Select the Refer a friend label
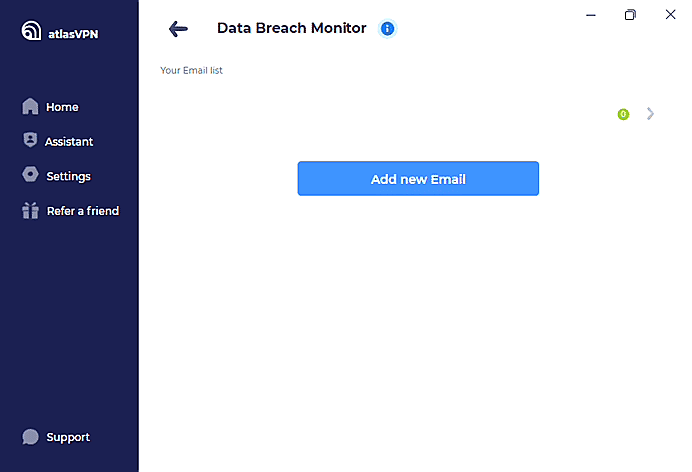Viewport: 692px width, 472px height. [83, 211]
